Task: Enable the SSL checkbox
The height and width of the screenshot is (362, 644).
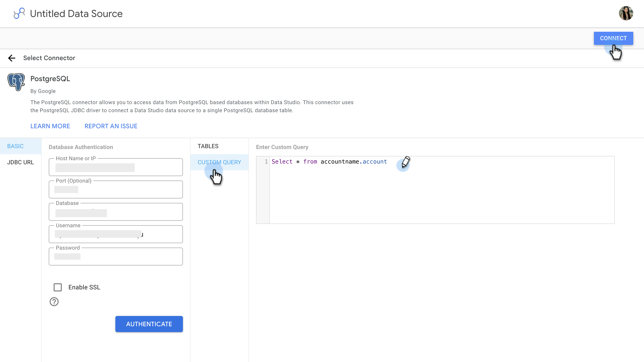Action: coord(58,287)
